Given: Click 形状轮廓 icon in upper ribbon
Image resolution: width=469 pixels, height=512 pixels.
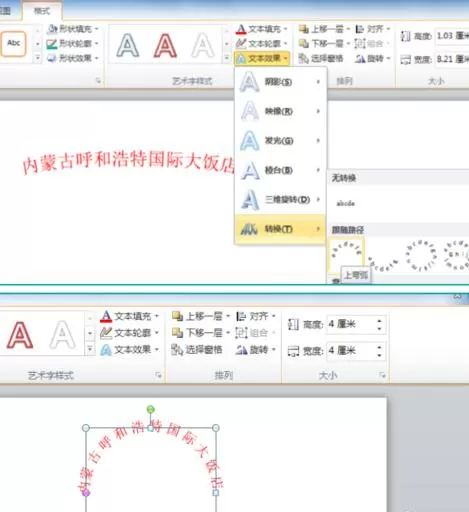Looking at the screenshot, I should [x=52, y=44].
